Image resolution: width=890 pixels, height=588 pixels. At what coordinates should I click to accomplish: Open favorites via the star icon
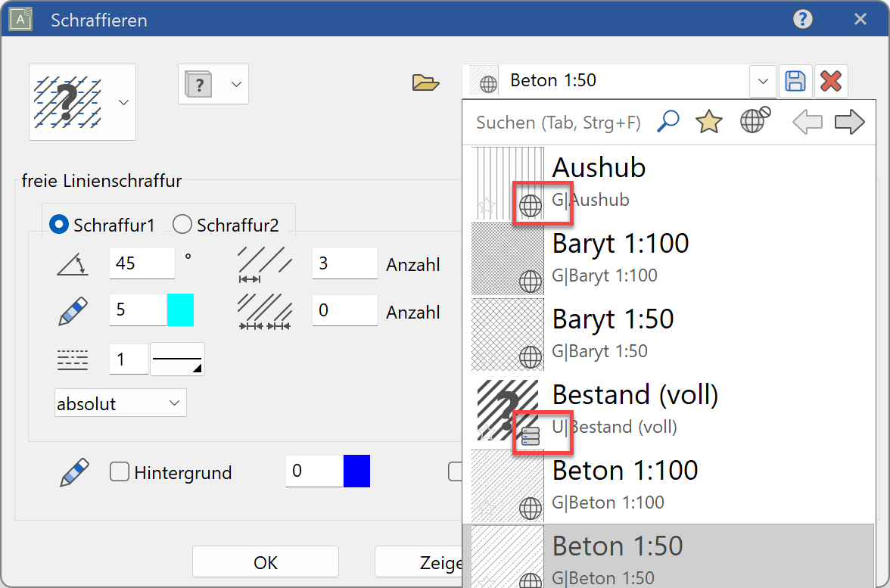(x=709, y=121)
